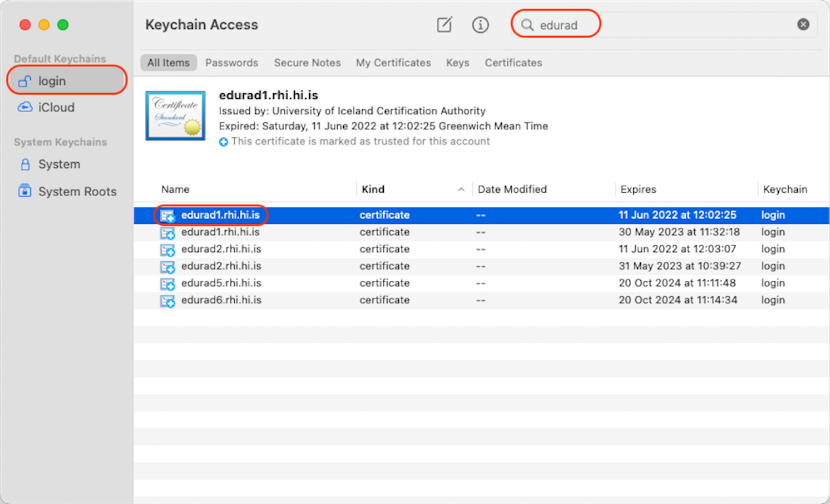The image size is (830, 504).
Task: Click certificate icon of edurad2 row expiring 11 Jun 2022
Action: (168, 250)
